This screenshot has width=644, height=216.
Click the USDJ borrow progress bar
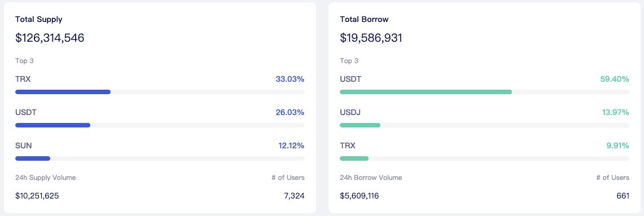click(x=485, y=125)
